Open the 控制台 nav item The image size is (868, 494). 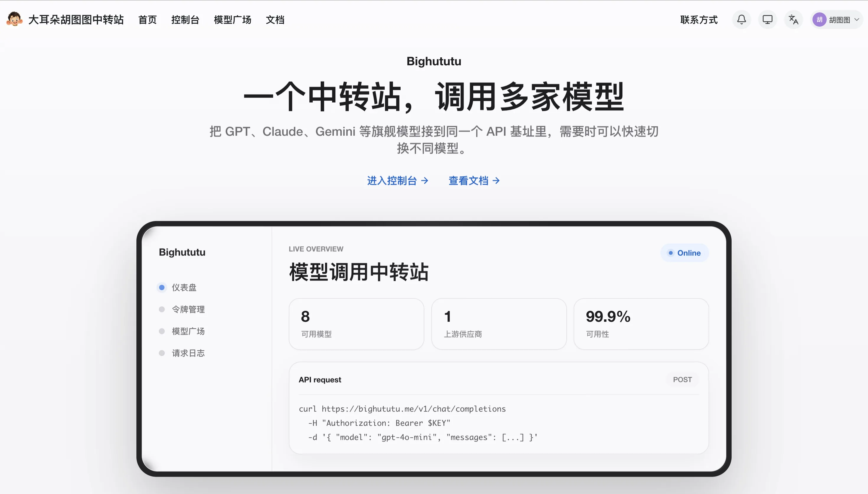[185, 20]
